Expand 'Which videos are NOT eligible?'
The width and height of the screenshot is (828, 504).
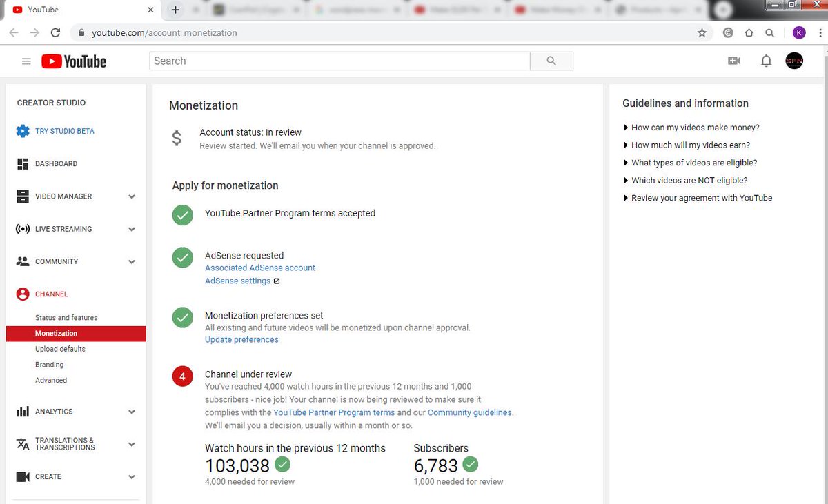pos(684,181)
